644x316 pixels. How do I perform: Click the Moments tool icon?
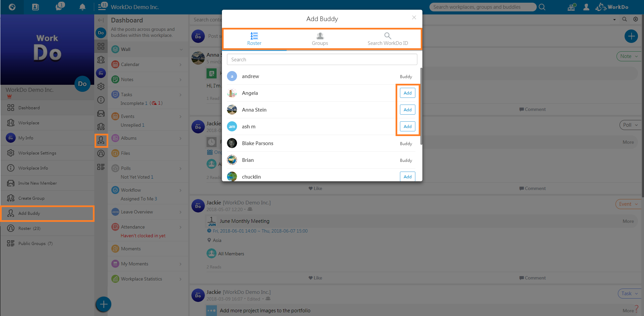coord(115,249)
